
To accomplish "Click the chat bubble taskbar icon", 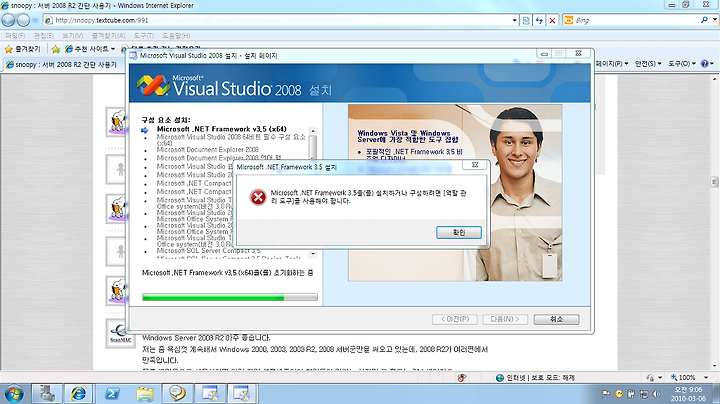I will click(x=177, y=394).
